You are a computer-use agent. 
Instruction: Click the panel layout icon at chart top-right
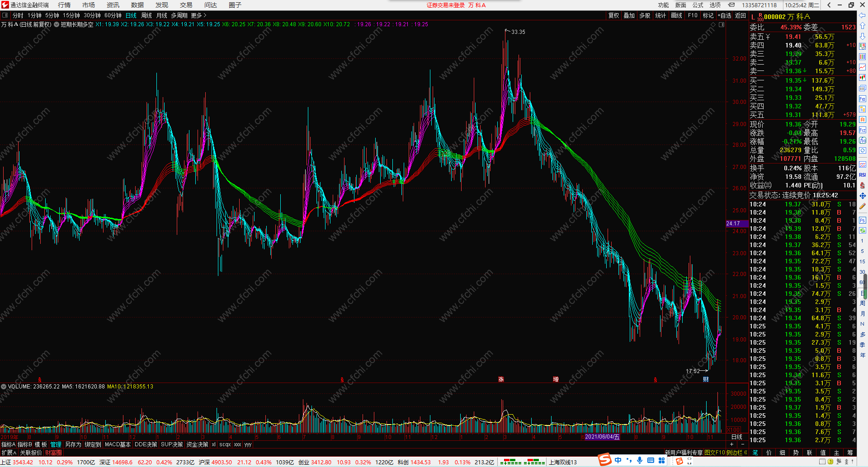coord(722,24)
